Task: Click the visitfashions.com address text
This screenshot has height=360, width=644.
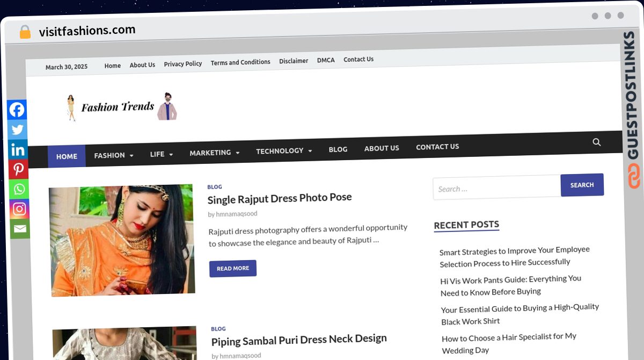Action: pos(87,31)
